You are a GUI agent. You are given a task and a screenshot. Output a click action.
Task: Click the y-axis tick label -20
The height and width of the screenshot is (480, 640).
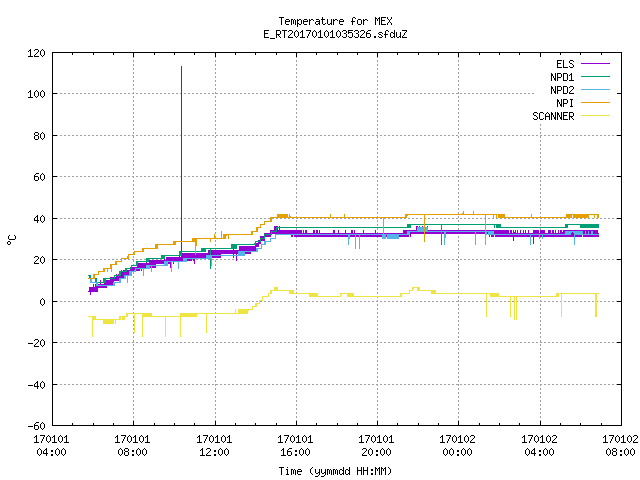(x=36, y=343)
